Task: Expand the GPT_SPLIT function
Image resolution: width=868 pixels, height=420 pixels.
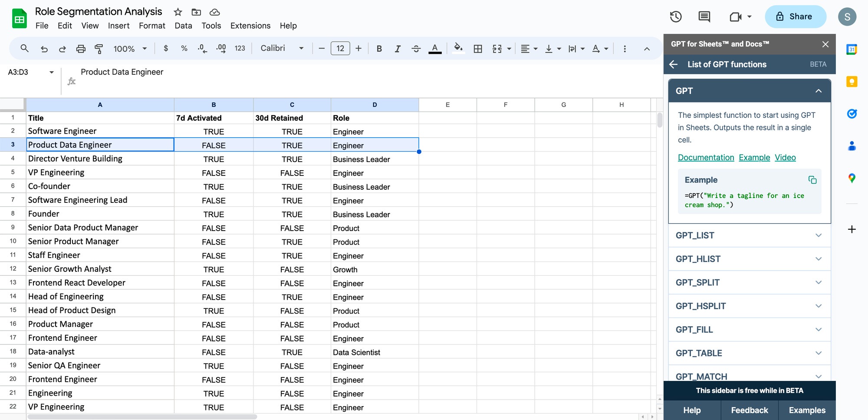Action: (x=750, y=283)
